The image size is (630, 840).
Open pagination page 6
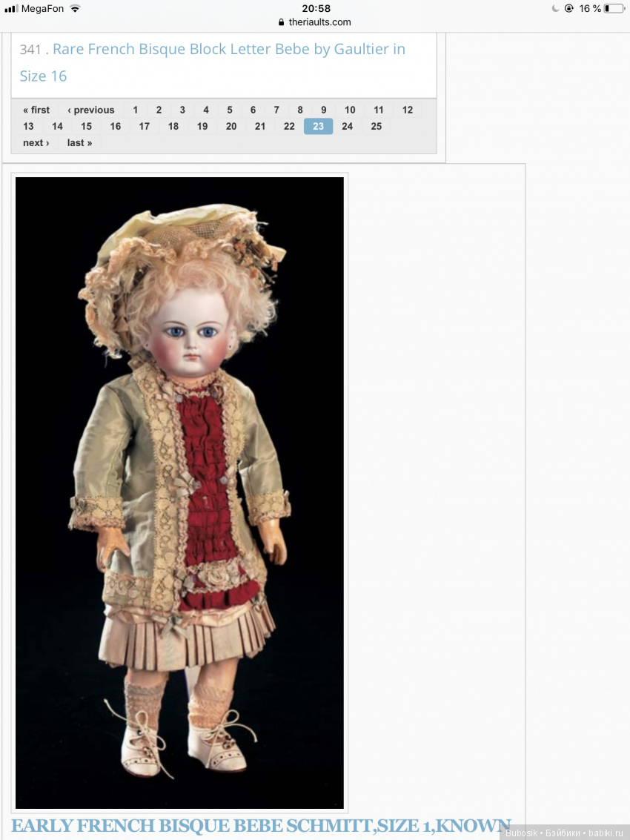(x=253, y=110)
